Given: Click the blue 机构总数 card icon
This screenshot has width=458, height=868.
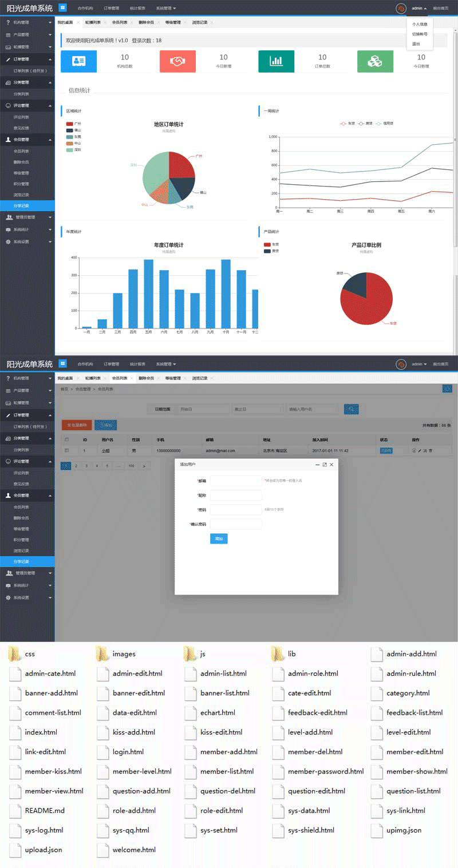Looking at the screenshot, I should click(78, 61).
